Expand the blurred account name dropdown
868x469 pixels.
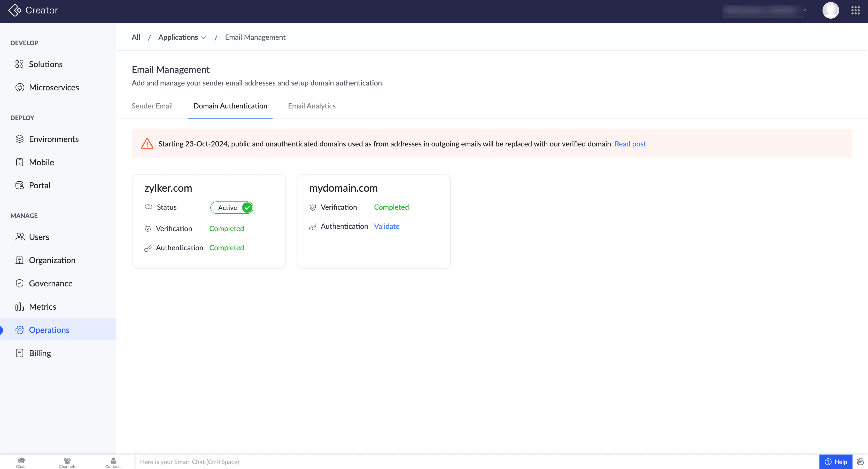(764, 10)
